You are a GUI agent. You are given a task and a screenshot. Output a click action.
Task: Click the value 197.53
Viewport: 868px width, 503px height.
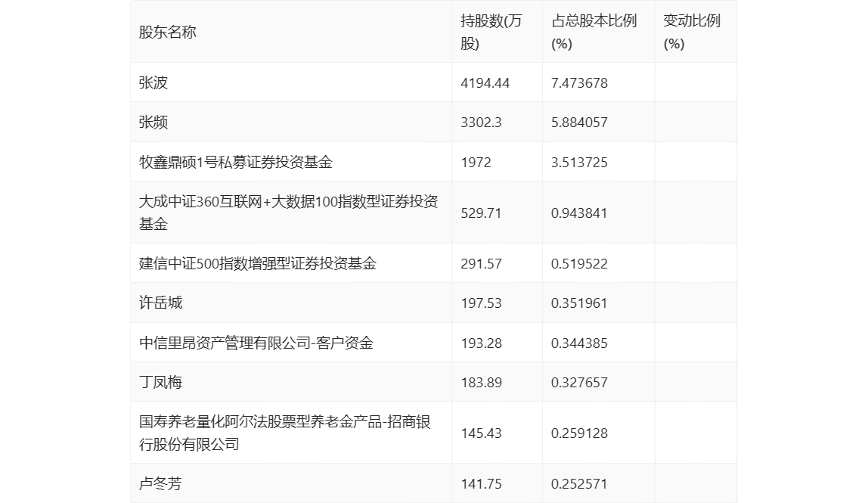[x=481, y=303]
